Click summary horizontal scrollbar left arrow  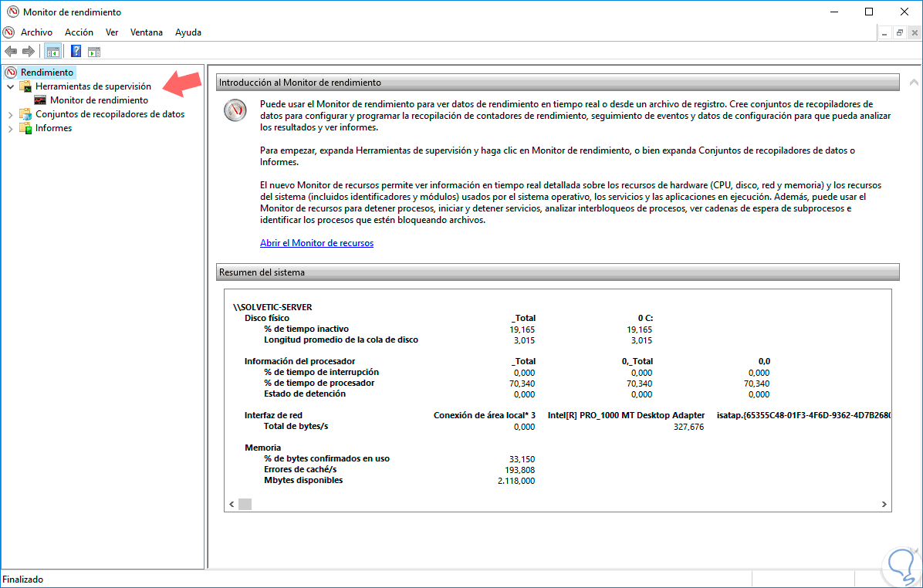coord(232,505)
